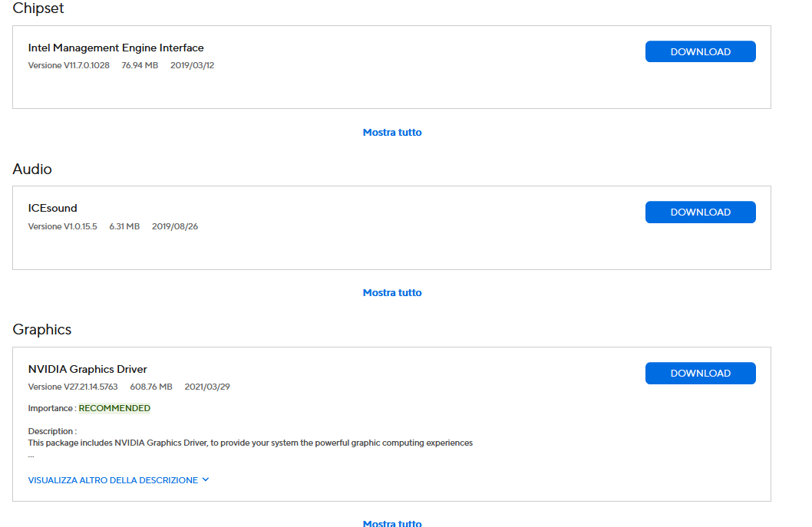
Task: Show all Chipset drivers via Mostra tutto
Action: tap(392, 133)
